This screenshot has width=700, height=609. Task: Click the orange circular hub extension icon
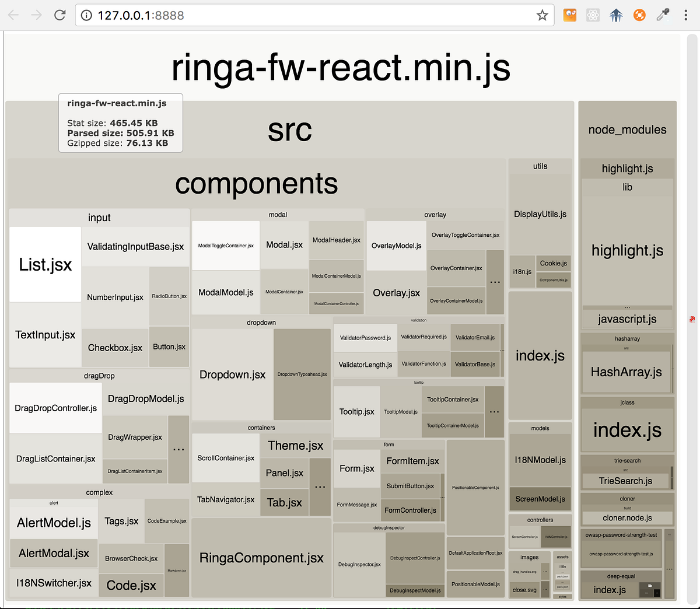coord(639,15)
